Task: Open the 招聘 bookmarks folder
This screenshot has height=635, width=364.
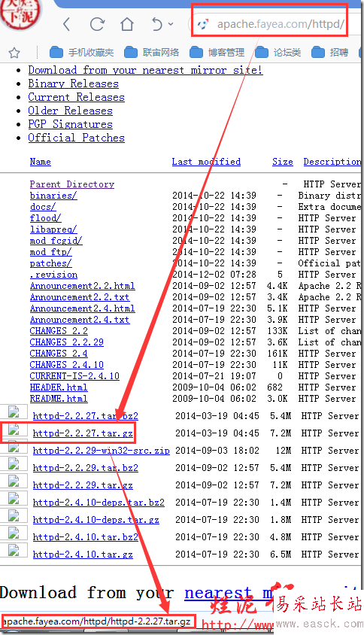Action: coord(330,52)
